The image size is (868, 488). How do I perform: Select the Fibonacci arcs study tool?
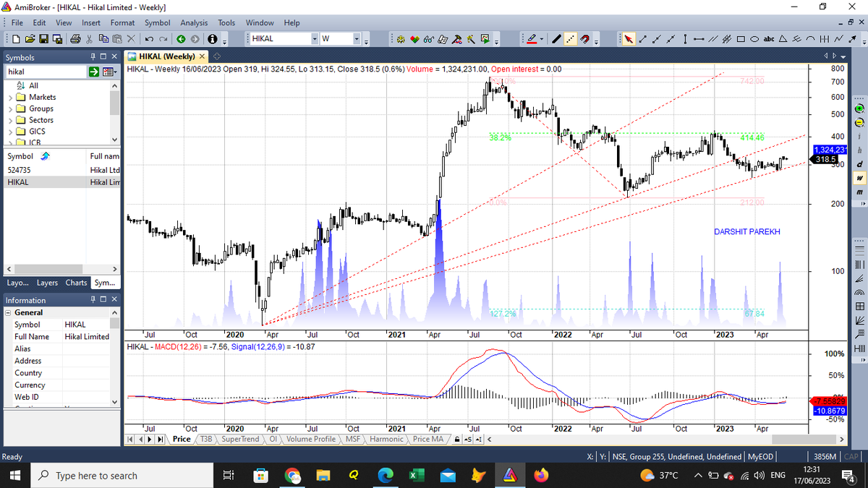[860, 292]
